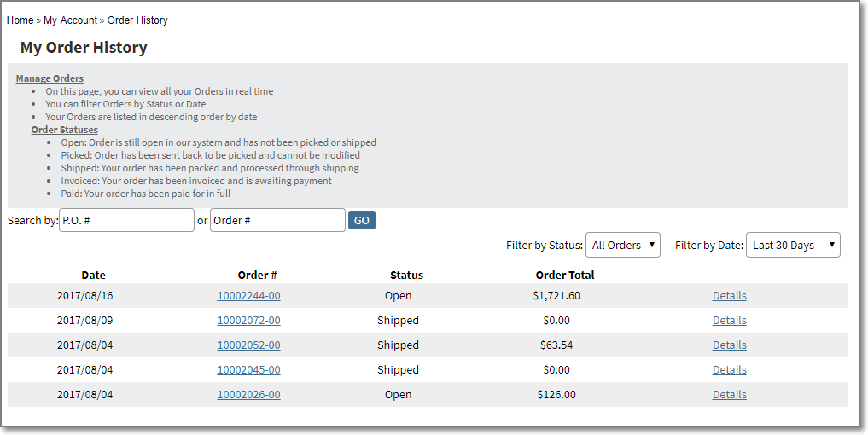Open the Home breadcrumb link

pos(20,20)
